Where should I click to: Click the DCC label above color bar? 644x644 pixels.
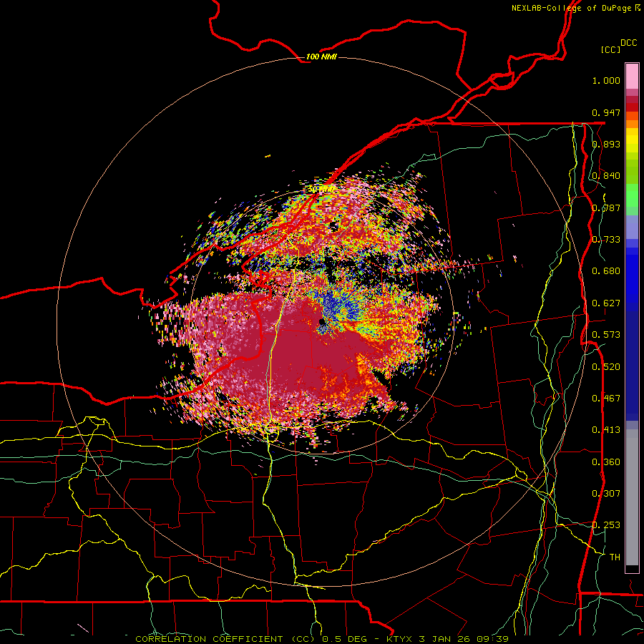coord(628,43)
